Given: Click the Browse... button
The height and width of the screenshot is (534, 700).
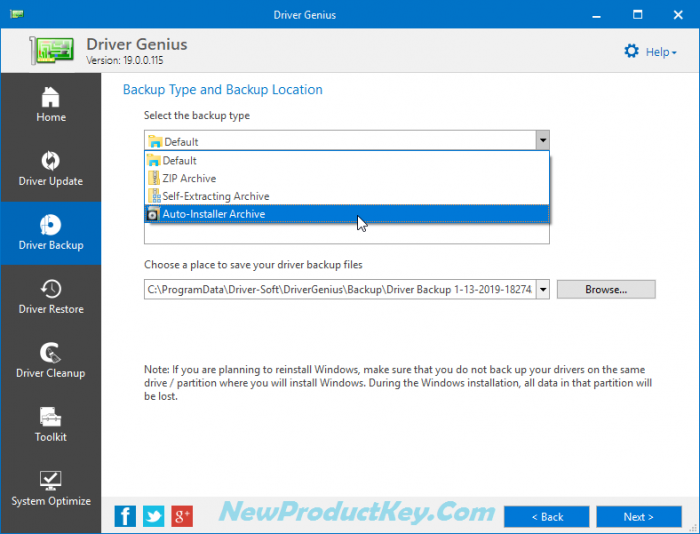Looking at the screenshot, I should tap(606, 289).
